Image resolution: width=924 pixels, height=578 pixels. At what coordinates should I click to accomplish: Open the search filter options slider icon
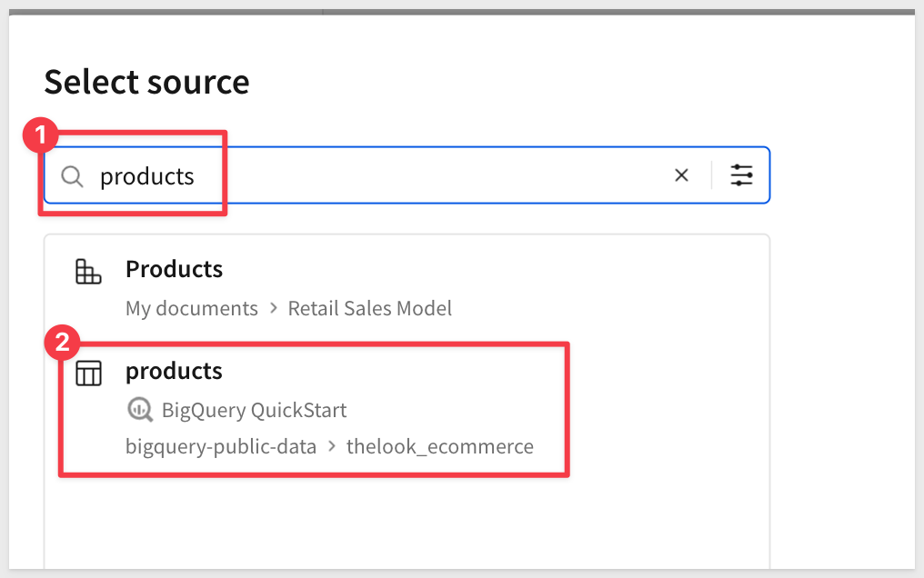pos(742,175)
